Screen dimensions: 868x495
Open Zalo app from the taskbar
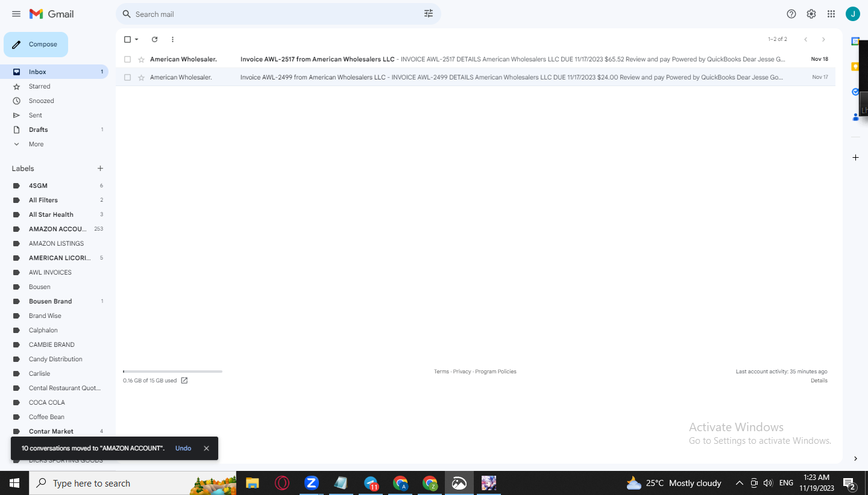coord(311,483)
